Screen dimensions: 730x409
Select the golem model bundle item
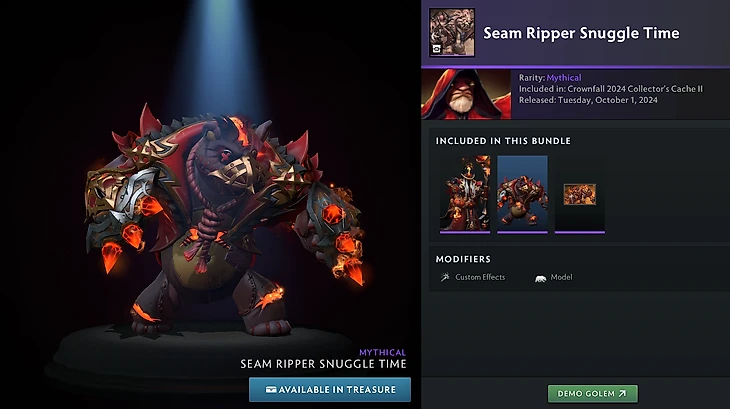click(522, 194)
